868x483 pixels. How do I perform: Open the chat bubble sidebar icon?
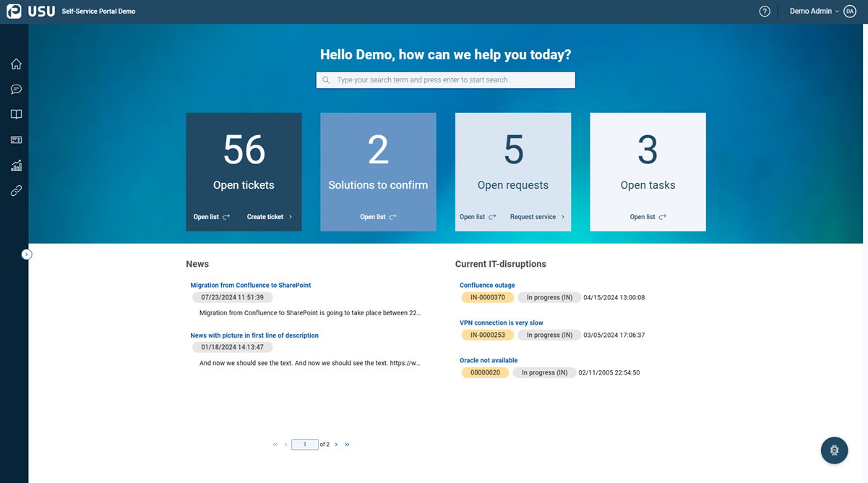tap(16, 89)
